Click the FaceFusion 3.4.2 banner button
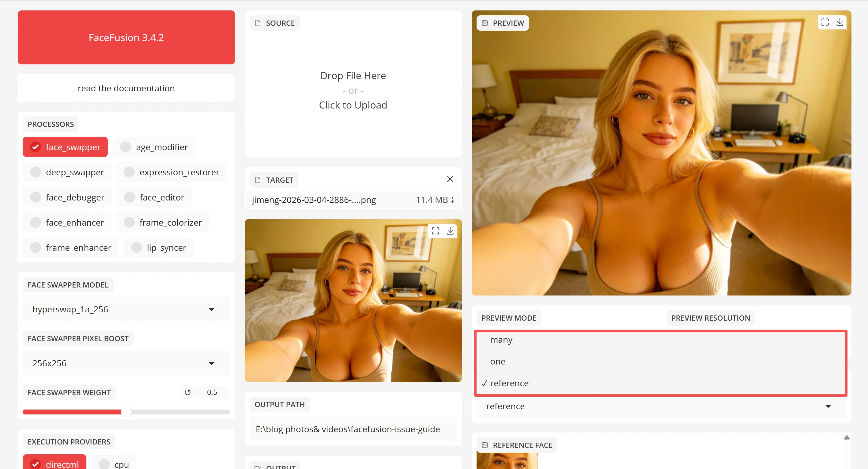Viewport: 868px width, 469px height. [x=126, y=37]
